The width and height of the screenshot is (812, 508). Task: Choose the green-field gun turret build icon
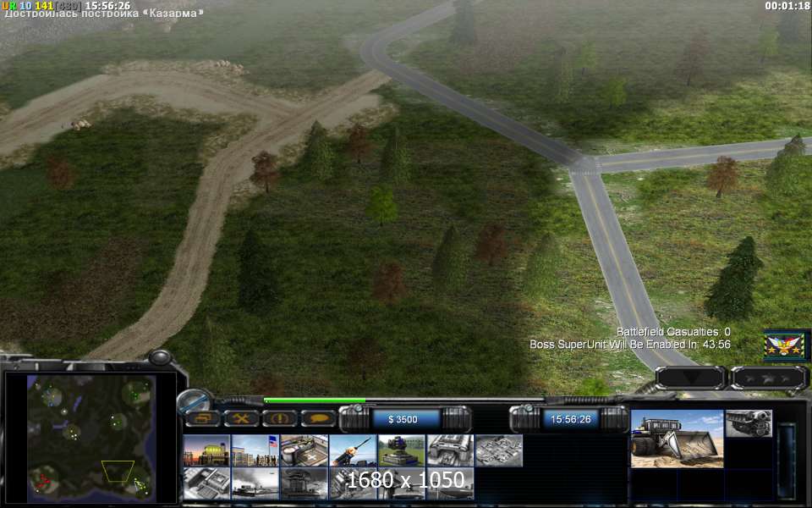[401, 450]
